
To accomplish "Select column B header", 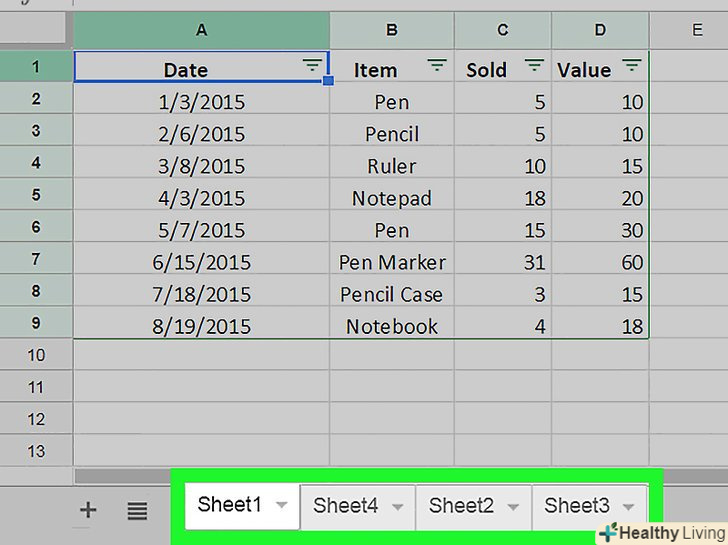I will pyautogui.click(x=392, y=30).
